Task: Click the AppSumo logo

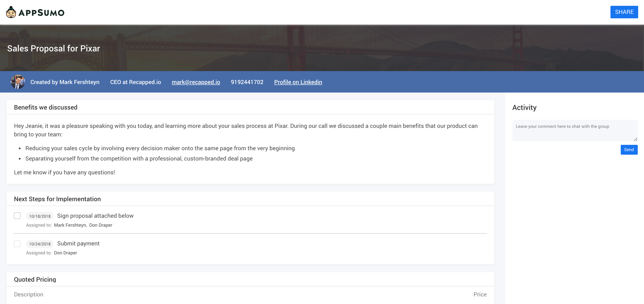Action: coord(35,12)
